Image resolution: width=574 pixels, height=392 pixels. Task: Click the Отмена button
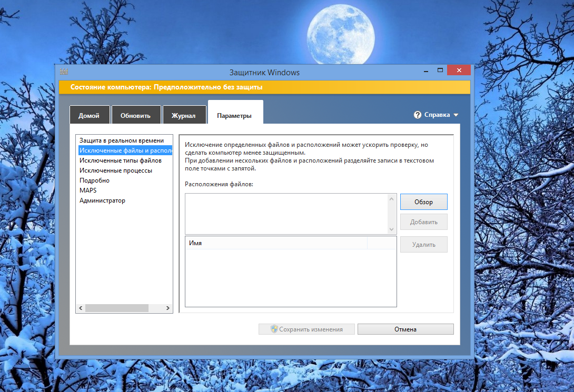click(x=405, y=329)
